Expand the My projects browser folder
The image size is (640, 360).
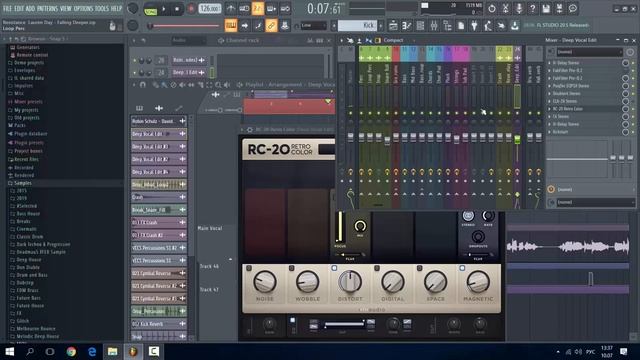click(26, 110)
